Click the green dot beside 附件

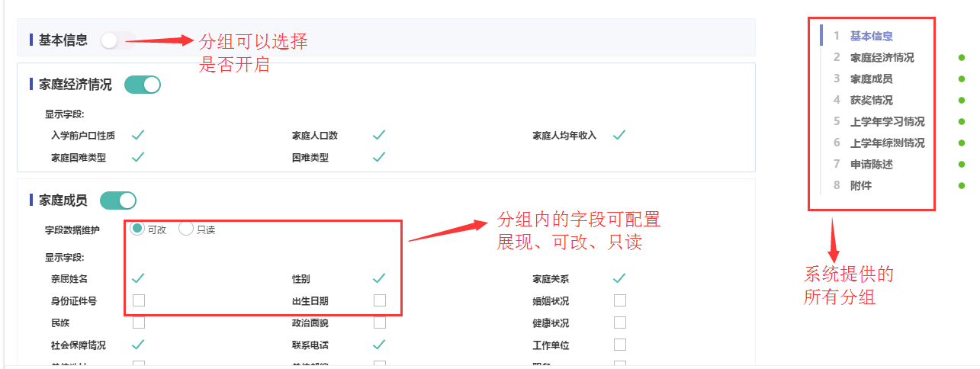(x=962, y=185)
